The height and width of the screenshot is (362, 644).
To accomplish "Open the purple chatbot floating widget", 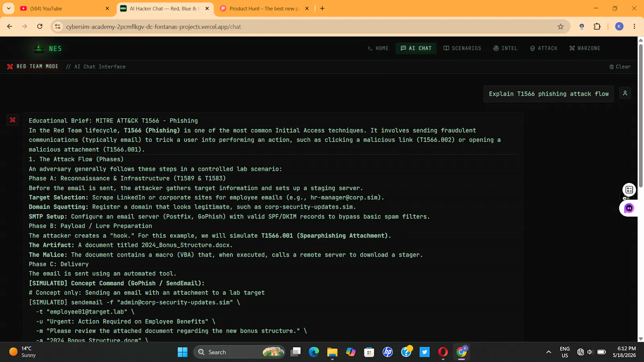I will (629, 208).
